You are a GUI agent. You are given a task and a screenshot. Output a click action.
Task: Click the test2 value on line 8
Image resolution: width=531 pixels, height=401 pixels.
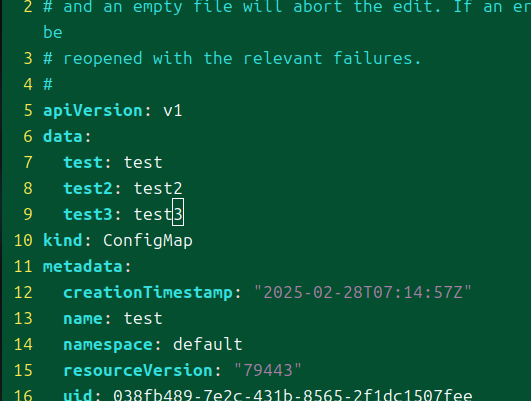[x=158, y=188]
